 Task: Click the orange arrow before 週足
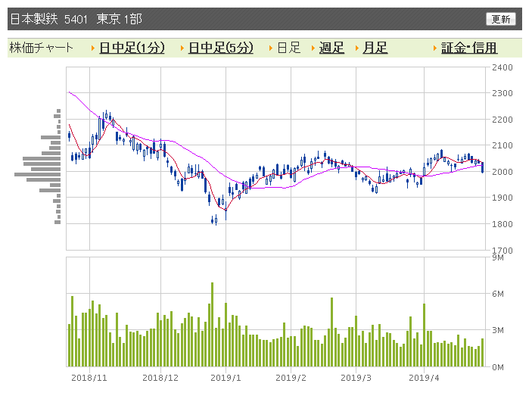coord(313,48)
